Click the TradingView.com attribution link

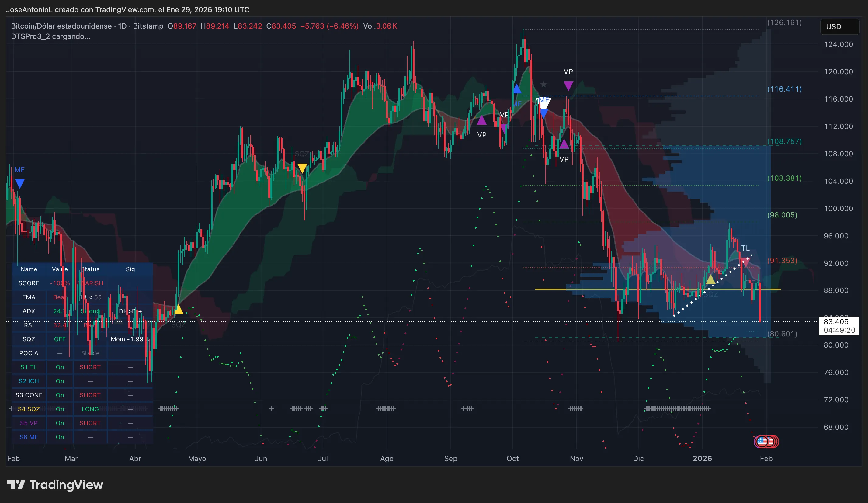click(124, 10)
